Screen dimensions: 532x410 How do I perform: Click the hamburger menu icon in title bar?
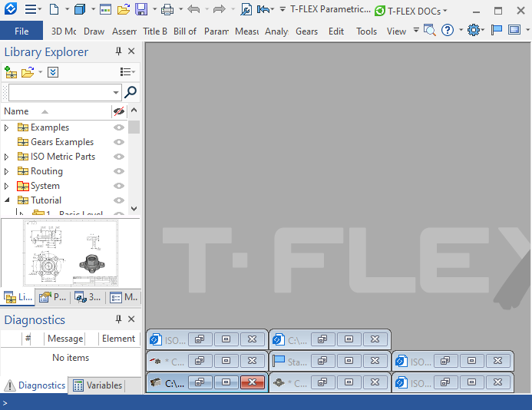click(x=31, y=9)
